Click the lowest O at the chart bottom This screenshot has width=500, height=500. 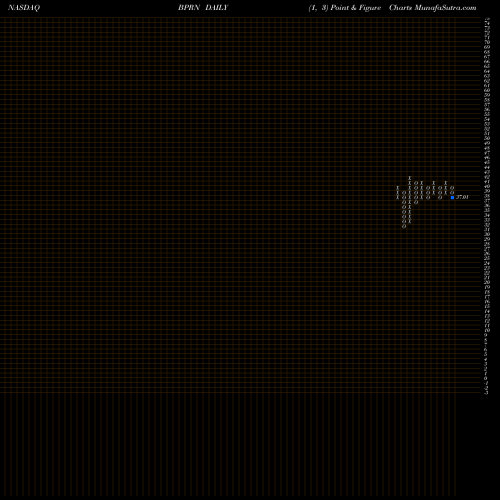pos(404,226)
